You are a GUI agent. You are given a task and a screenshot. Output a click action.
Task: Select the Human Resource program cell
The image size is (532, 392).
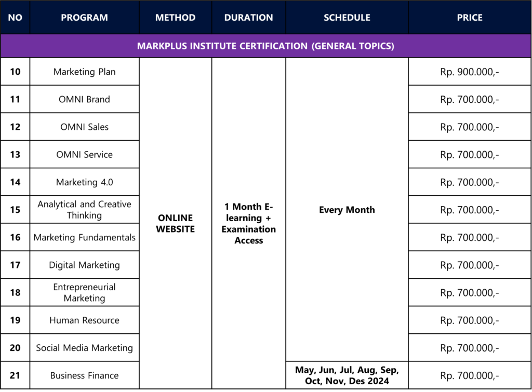pyautogui.click(x=84, y=320)
